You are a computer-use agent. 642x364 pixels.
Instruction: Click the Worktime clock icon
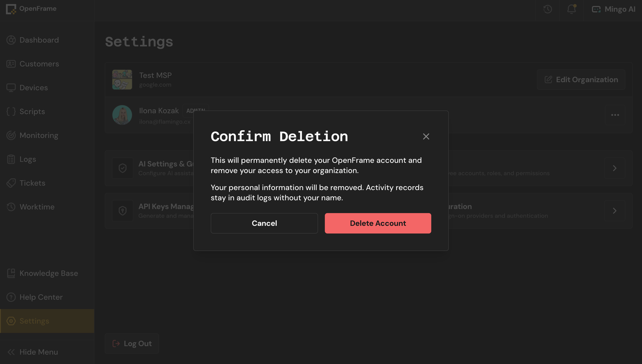tap(11, 207)
